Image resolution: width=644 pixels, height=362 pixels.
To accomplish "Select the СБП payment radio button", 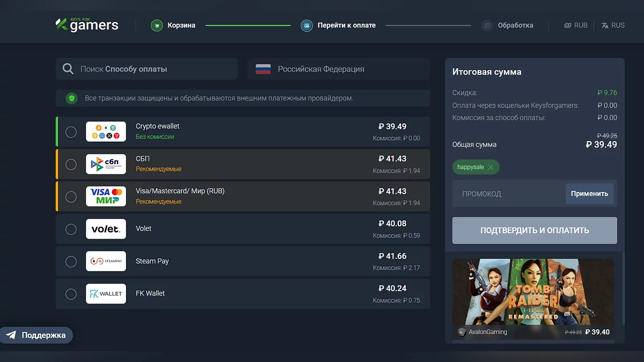I will pos(71,165).
